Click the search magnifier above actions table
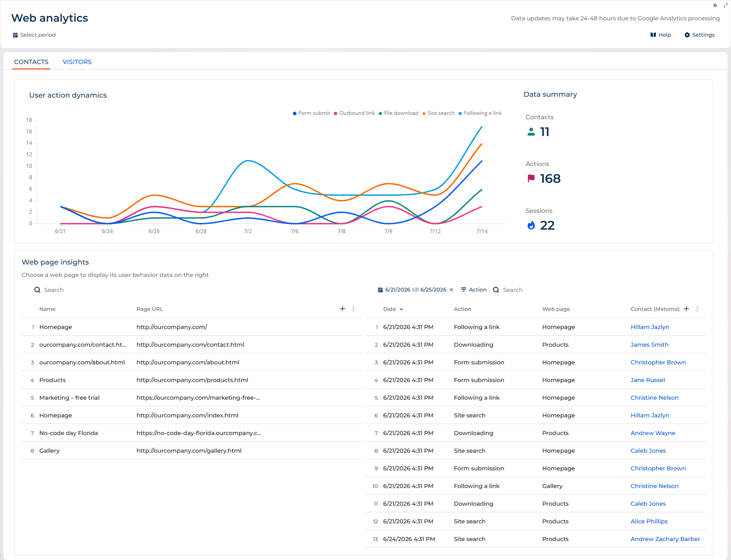731x560 pixels. click(x=496, y=290)
